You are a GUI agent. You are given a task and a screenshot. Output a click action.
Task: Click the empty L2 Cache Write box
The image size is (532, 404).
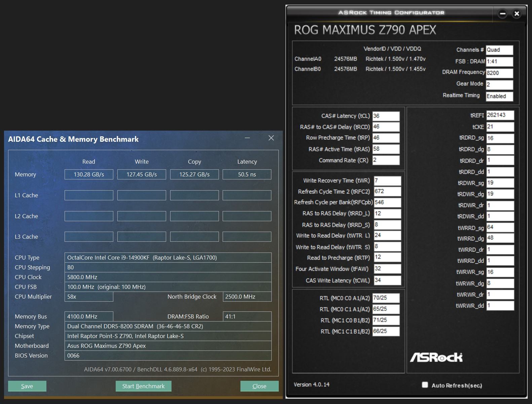[142, 216]
